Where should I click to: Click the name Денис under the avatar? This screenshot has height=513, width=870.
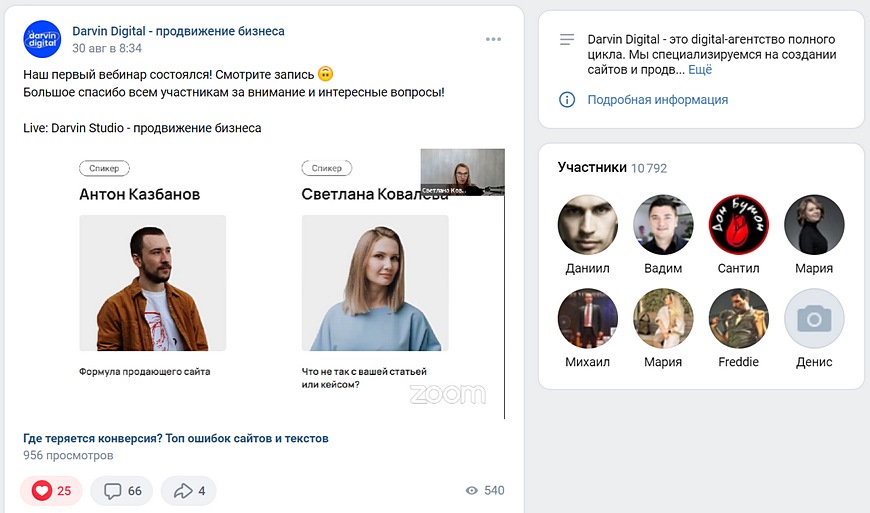pyautogui.click(x=814, y=362)
